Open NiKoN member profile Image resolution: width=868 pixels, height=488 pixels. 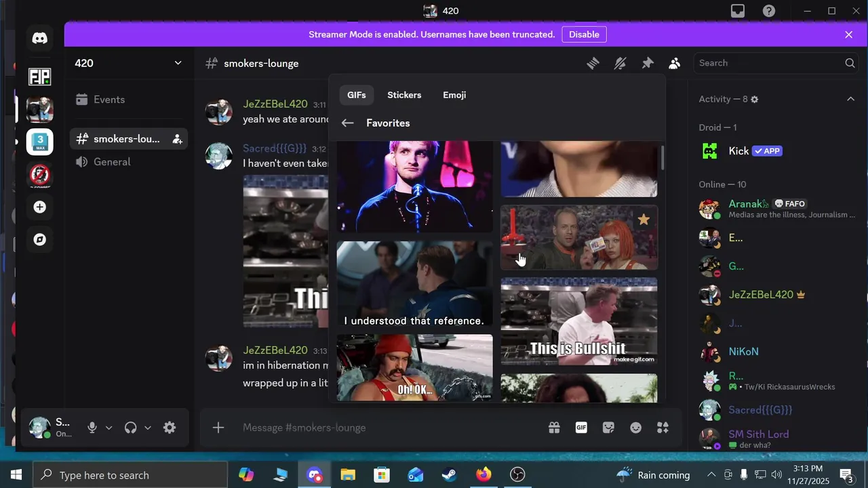[x=776, y=352]
